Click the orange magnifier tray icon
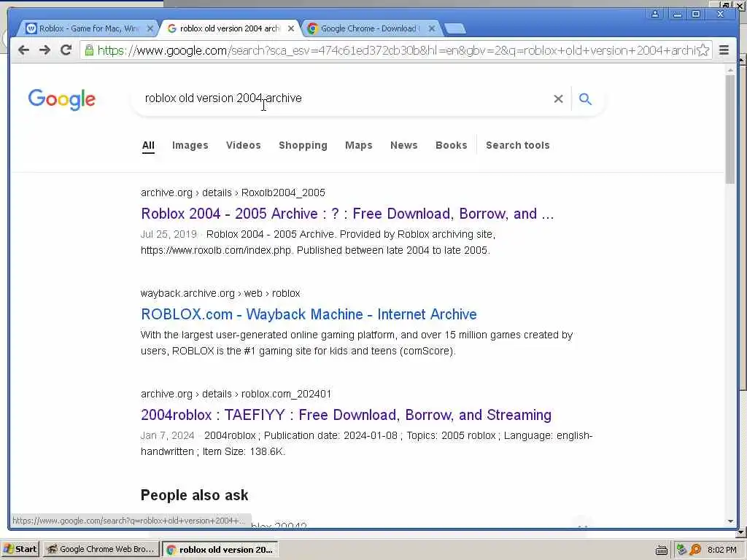This screenshot has height=560, width=747. click(695, 550)
